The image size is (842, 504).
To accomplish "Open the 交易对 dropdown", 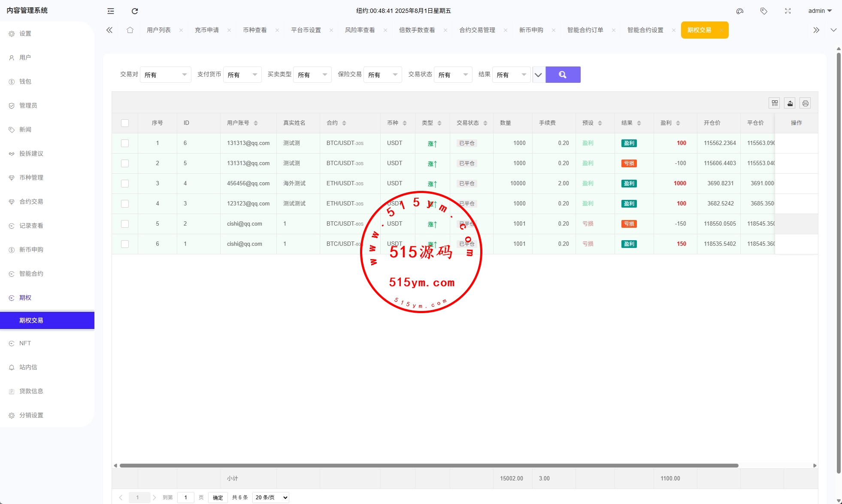I will pyautogui.click(x=165, y=75).
